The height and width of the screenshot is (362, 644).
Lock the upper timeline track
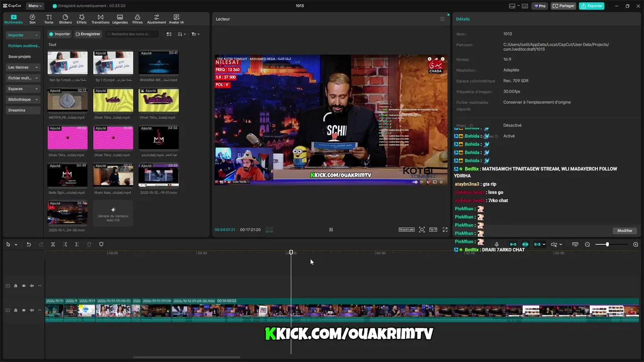click(x=16, y=286)
